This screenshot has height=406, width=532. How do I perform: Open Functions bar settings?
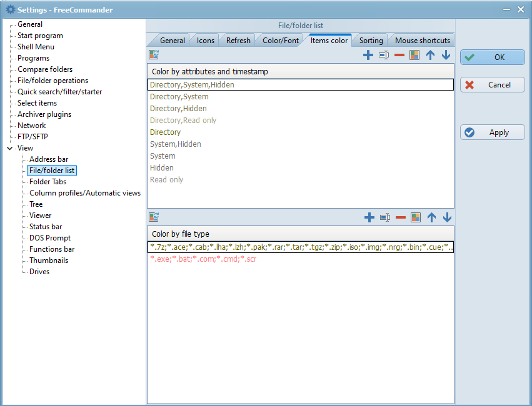click(51, 249)
